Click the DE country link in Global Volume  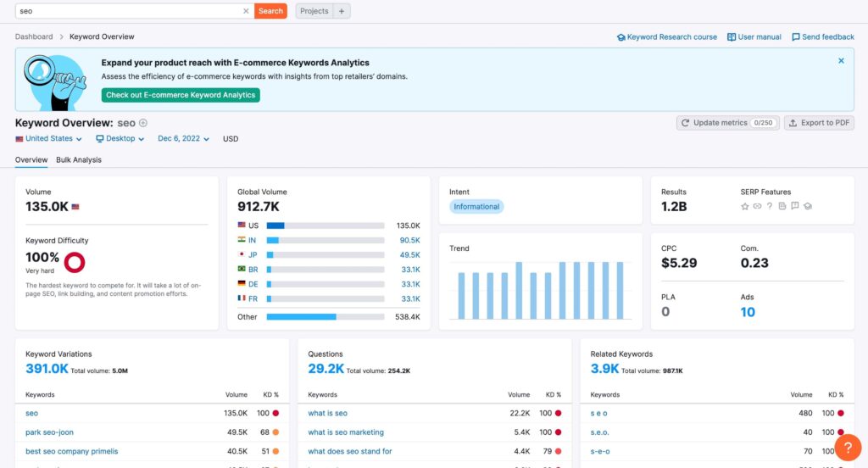point(253,284)
